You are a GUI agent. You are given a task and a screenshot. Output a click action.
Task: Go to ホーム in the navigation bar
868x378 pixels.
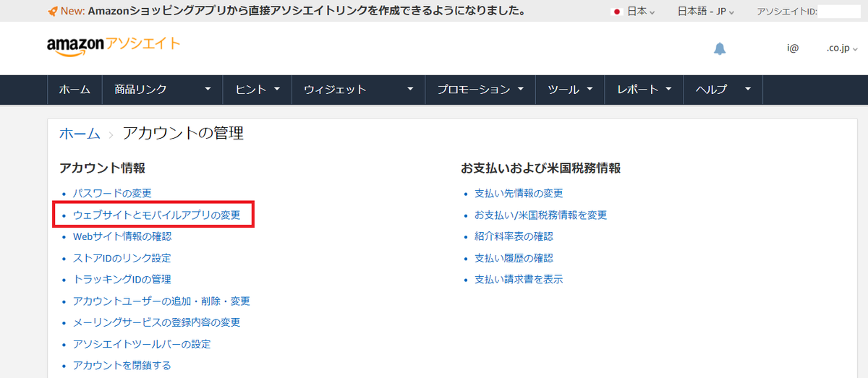[75, 90]
